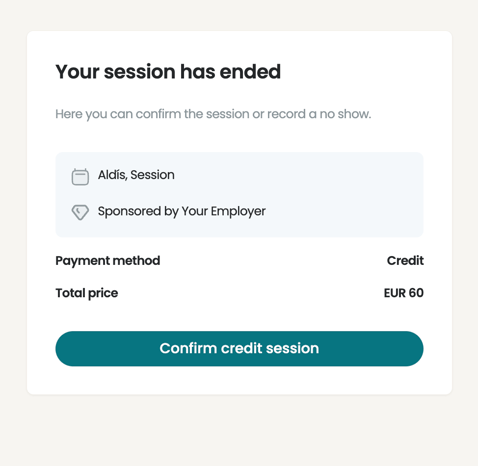Click the diamond sponsorship icon
The image size is (478, 466).
80,212
